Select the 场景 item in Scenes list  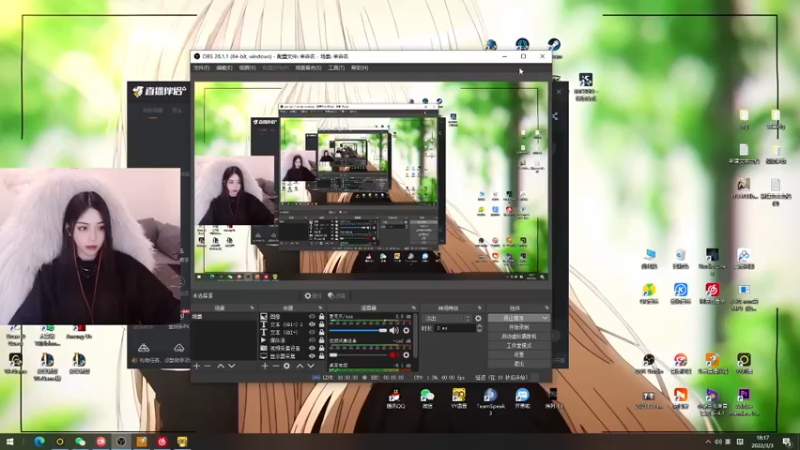coord(224,317)
